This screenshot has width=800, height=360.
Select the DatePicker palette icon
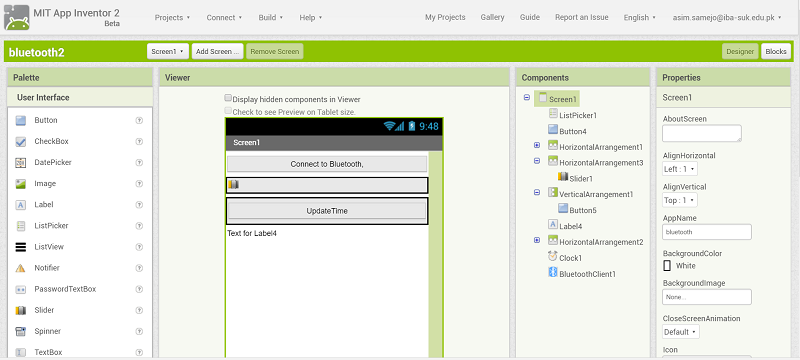(x=20, y=163)
